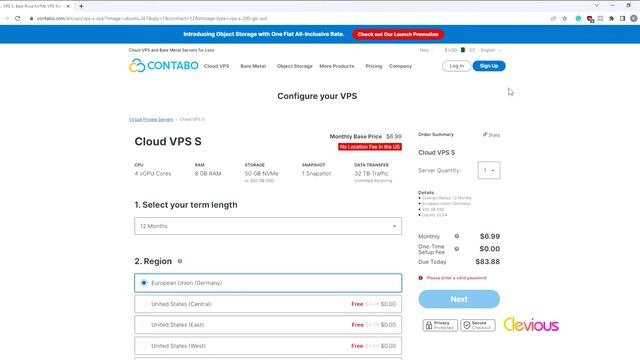Click 'Please enter a valid password' message

point(456,278)
